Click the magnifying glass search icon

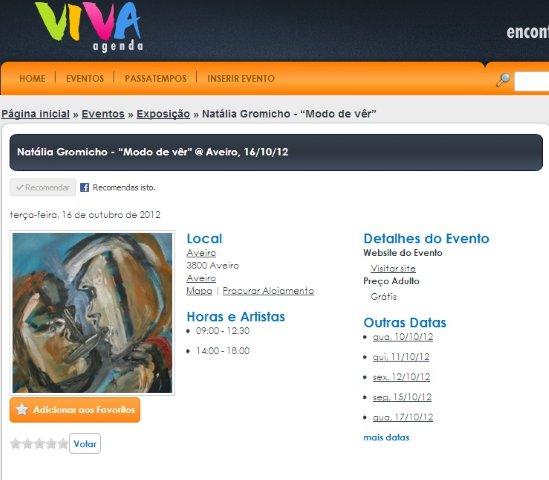click(503, 80)
